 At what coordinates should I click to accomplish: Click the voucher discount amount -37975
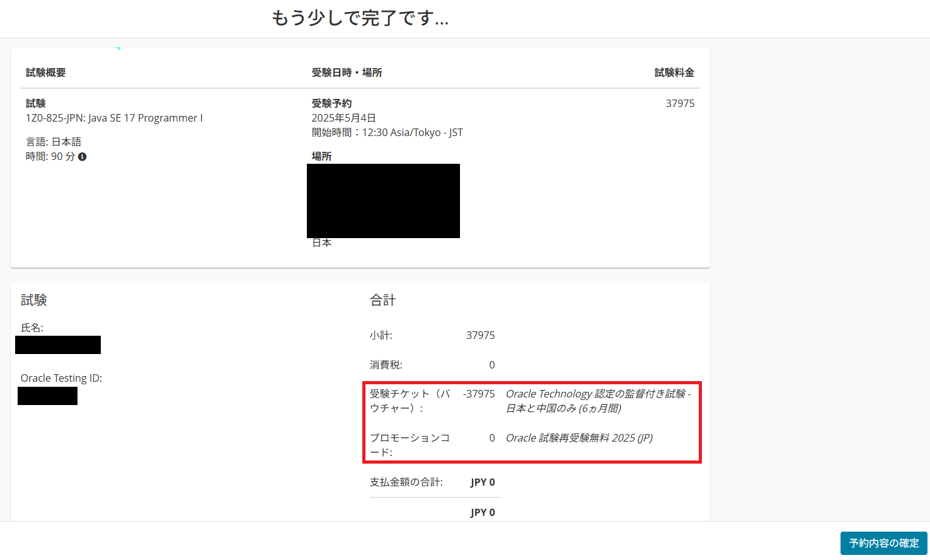click(x=479, y=394)
